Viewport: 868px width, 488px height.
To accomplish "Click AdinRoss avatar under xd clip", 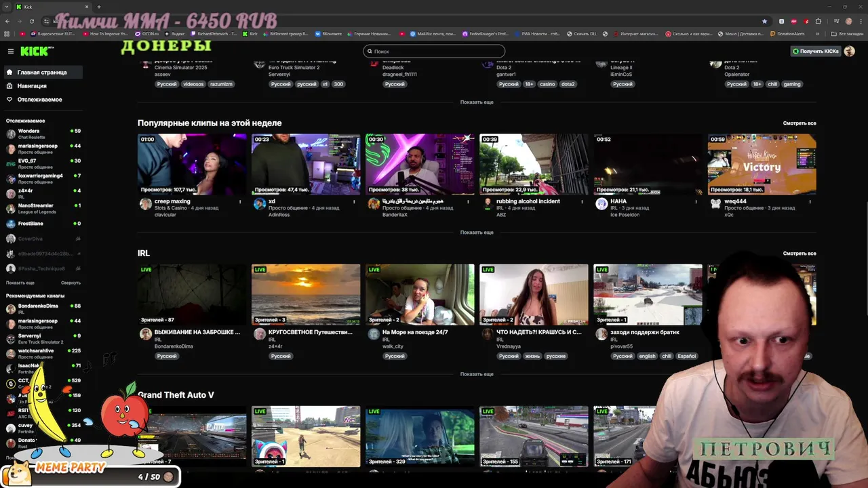I will pyautogui.click(x=259, y=204).
